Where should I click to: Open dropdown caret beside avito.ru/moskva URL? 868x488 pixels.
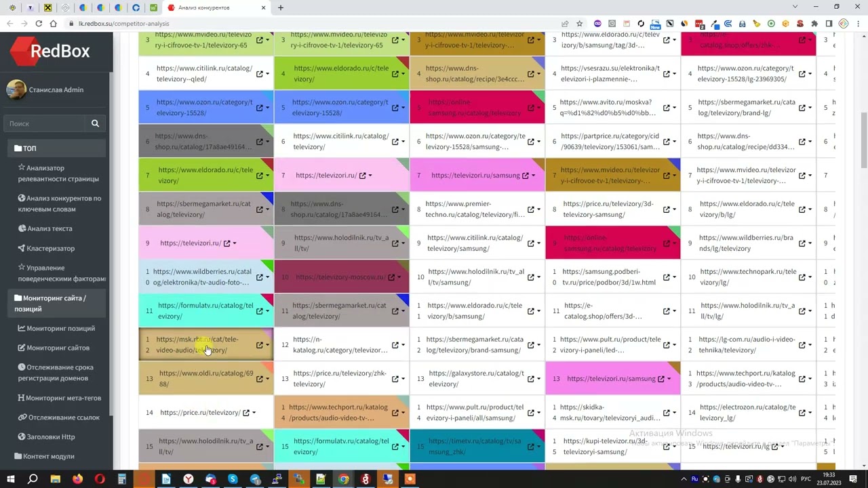675,108
